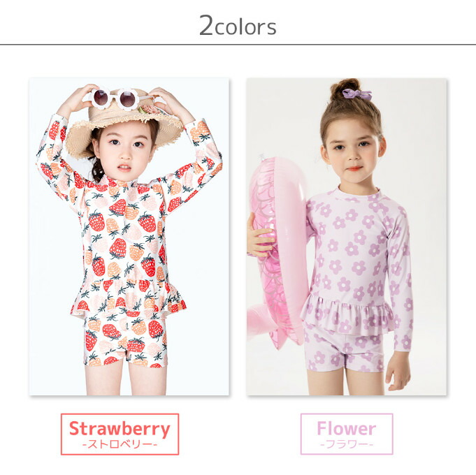Click the purple hair bow
The image size is (476, 475).
(x=357, y=94)
